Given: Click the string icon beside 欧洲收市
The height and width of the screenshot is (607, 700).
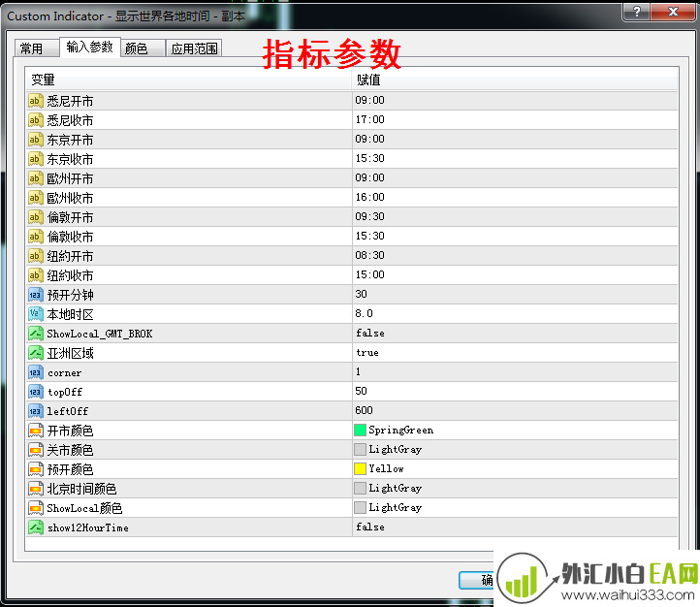Looking at the screenshot, I should tap(35, 198).
